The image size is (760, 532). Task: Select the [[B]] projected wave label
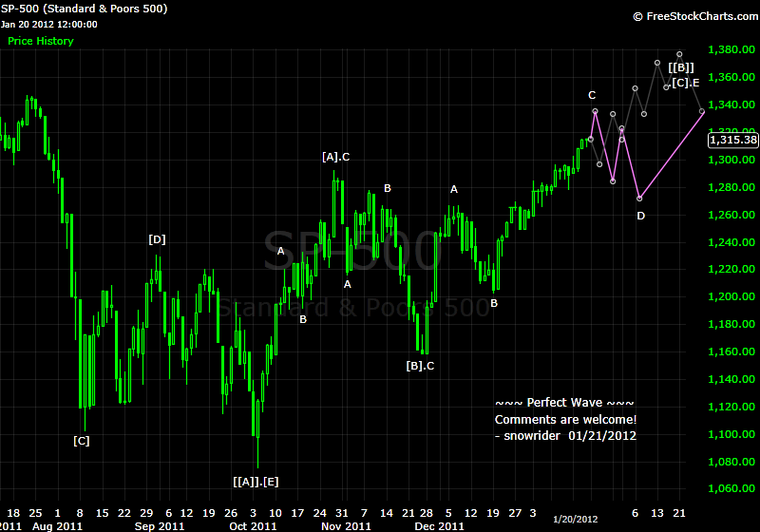[x=681, y=67]
